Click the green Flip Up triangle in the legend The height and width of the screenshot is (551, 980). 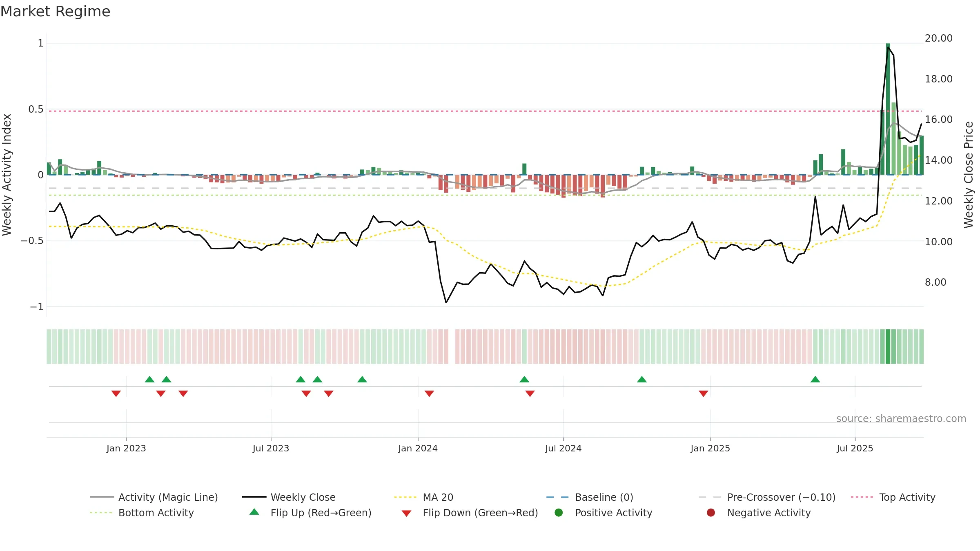coord(254,512)
